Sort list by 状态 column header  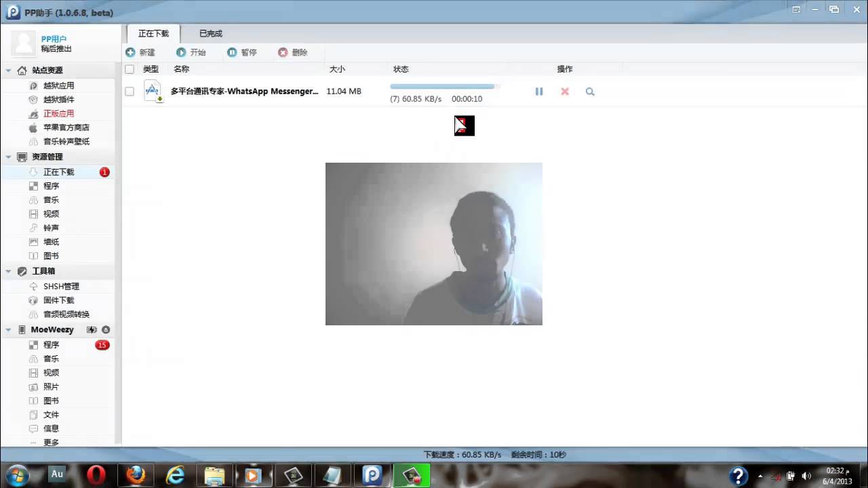pos(401,69)
